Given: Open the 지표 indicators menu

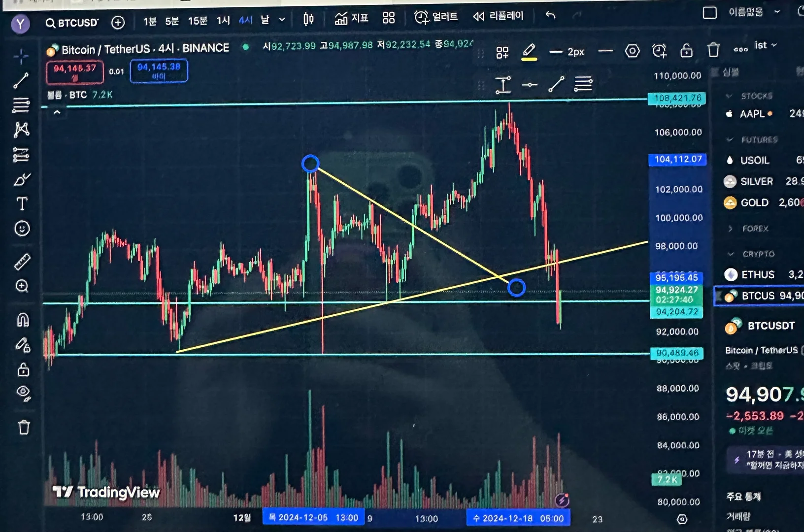Looking at the screenshot, I should point(351,19).
